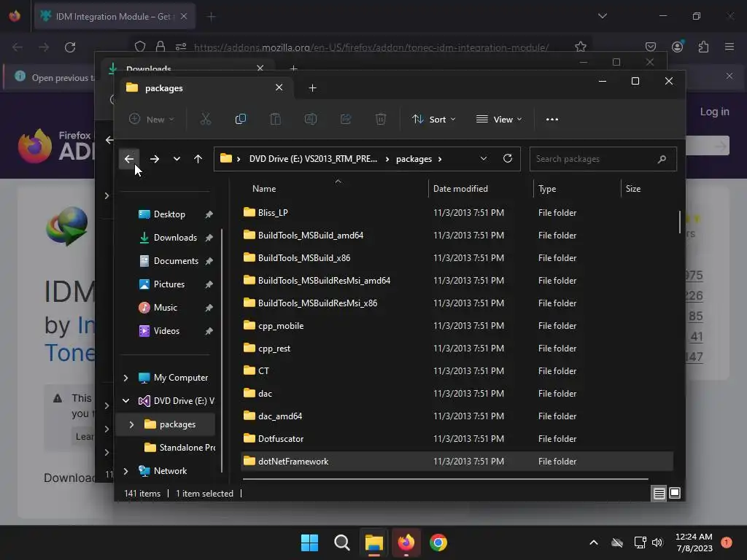List all Firefox tabs chevron
The height and width of the screenshot is (560, 747).
tap(603, 16)
